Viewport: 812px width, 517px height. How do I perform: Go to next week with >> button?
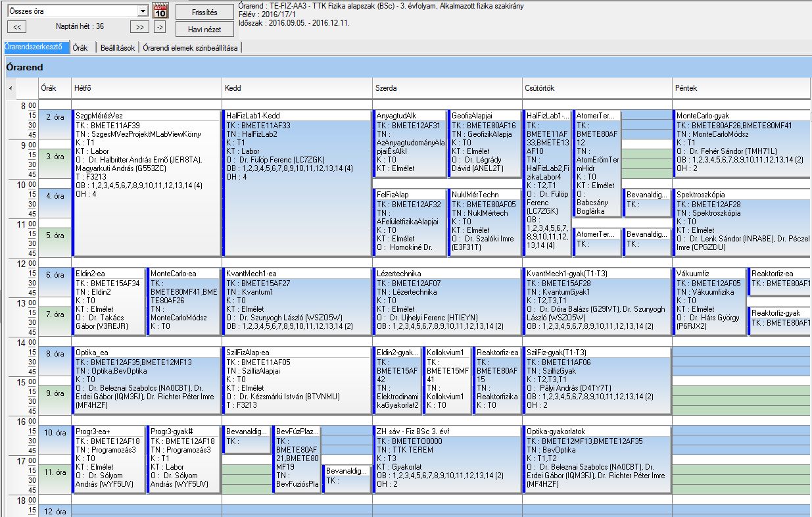139,27
